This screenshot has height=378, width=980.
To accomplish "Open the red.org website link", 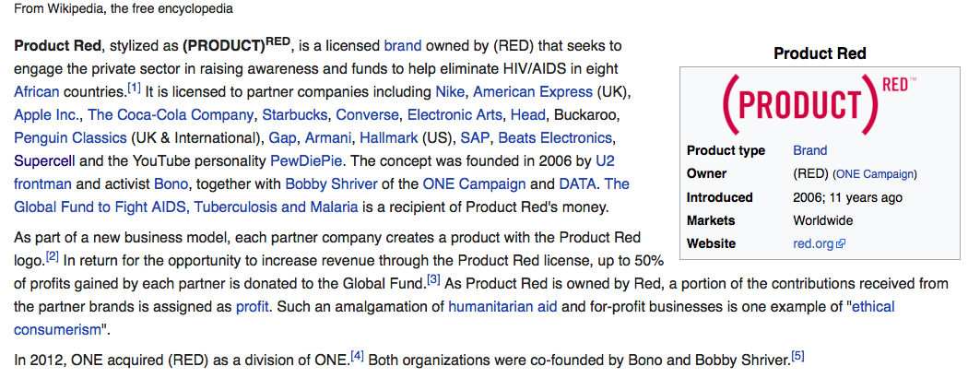I will pos(814,243).
